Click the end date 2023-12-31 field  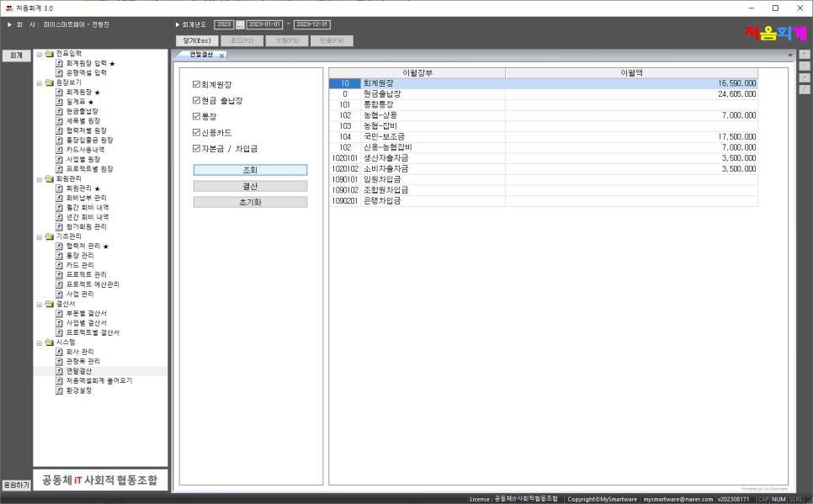coord(312,24)
